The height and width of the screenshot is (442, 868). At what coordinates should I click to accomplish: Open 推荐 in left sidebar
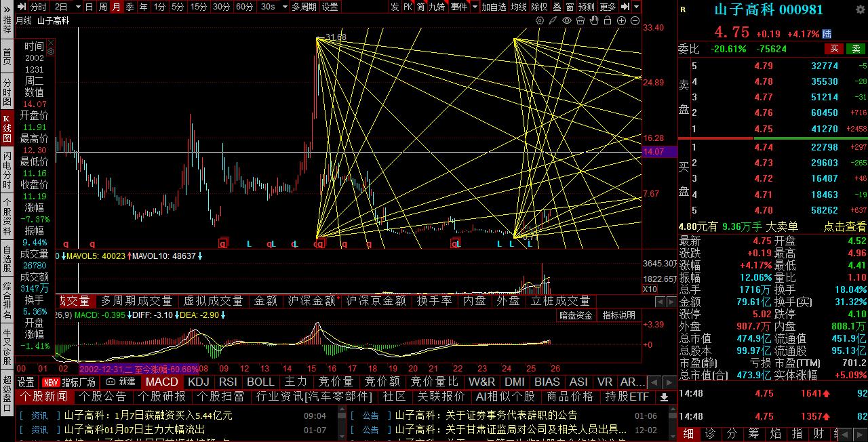(x=7, y=25)
